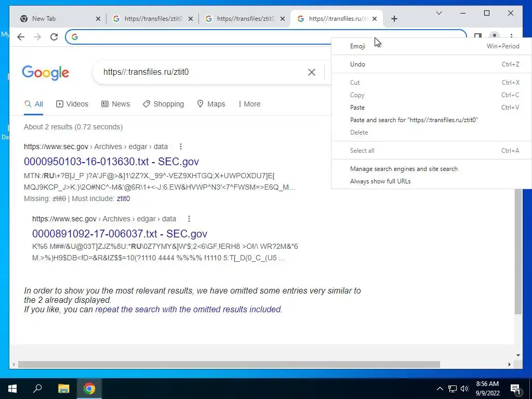
Task: Close the second transfiles tab
Action: coord(191,19)
